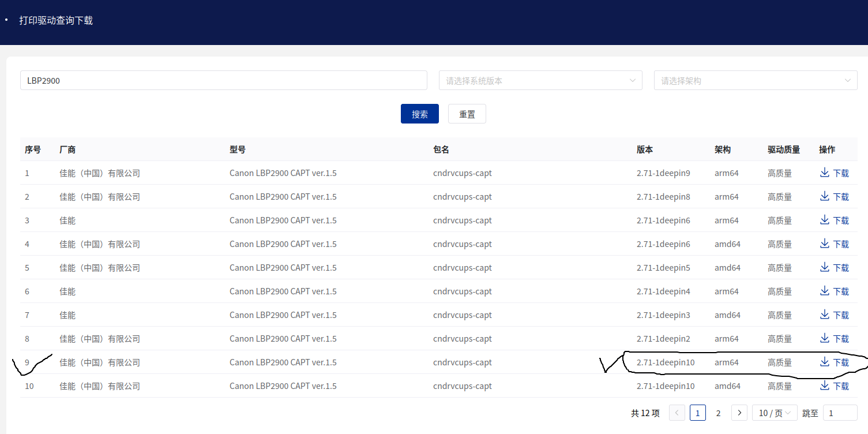Click the 厂商 column header
The image size is (868, 434).
[x=67, y=149]
